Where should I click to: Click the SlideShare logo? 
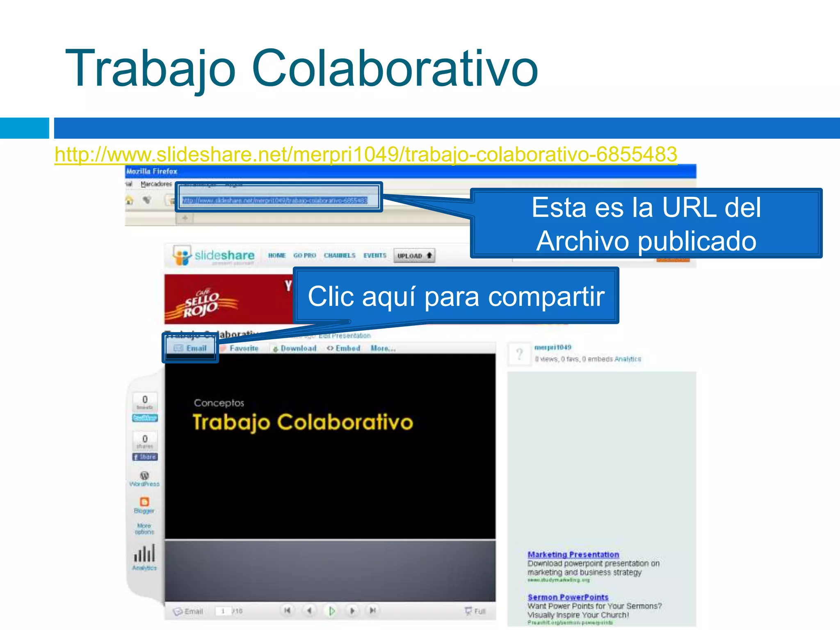[214, 256]
